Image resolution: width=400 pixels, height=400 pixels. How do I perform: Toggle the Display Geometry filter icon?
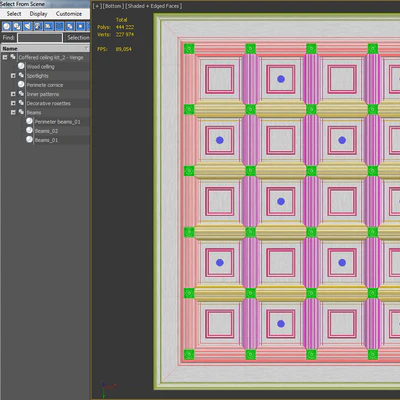pos(6,26)
